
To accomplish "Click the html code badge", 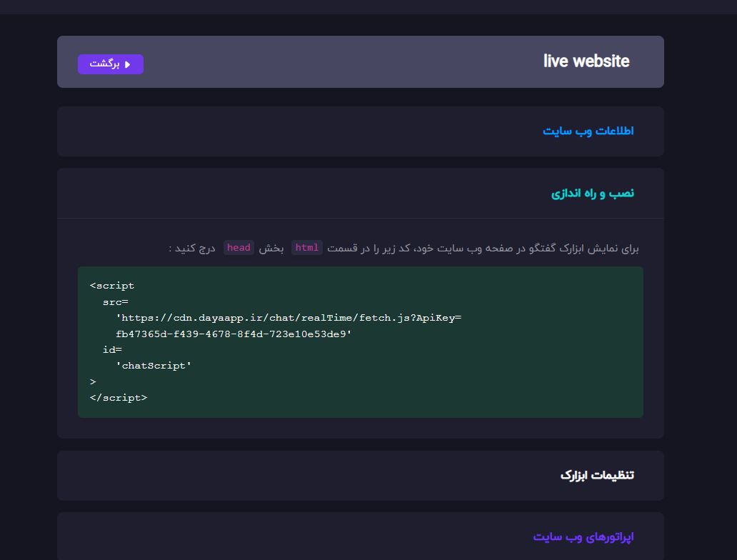I will click(307, 248).
